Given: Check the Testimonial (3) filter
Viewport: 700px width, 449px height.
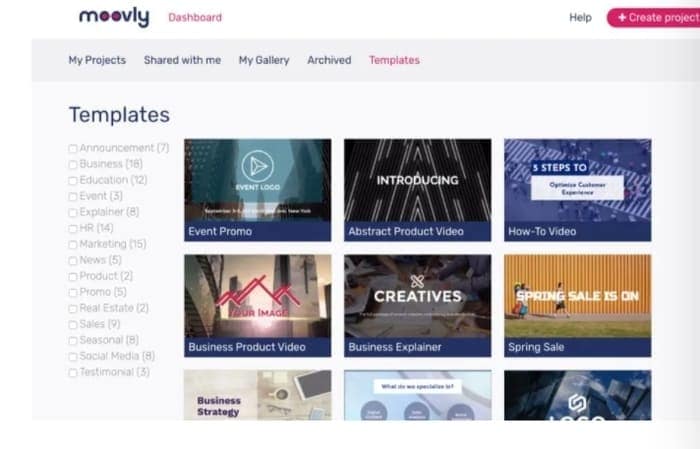Looking at the screenshot, I should 73,372.
